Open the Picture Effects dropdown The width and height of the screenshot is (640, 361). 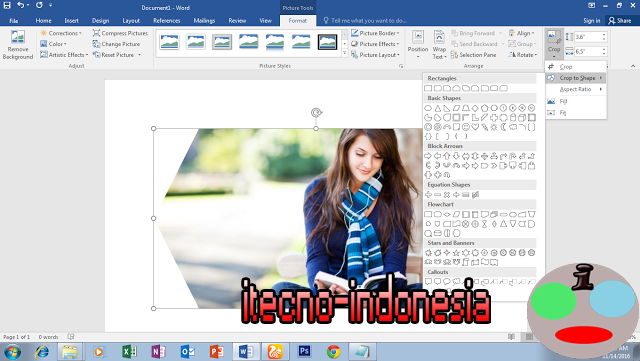tap(375, 44)
